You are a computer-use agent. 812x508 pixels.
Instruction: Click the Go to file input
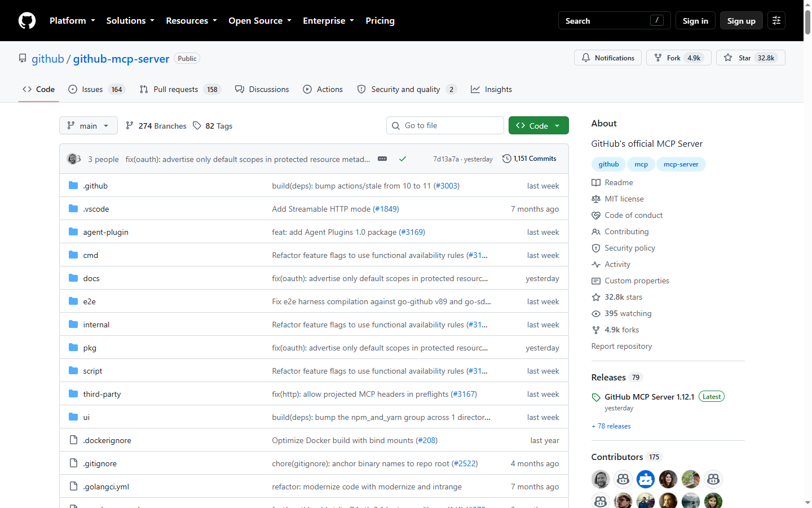[445, 125]
